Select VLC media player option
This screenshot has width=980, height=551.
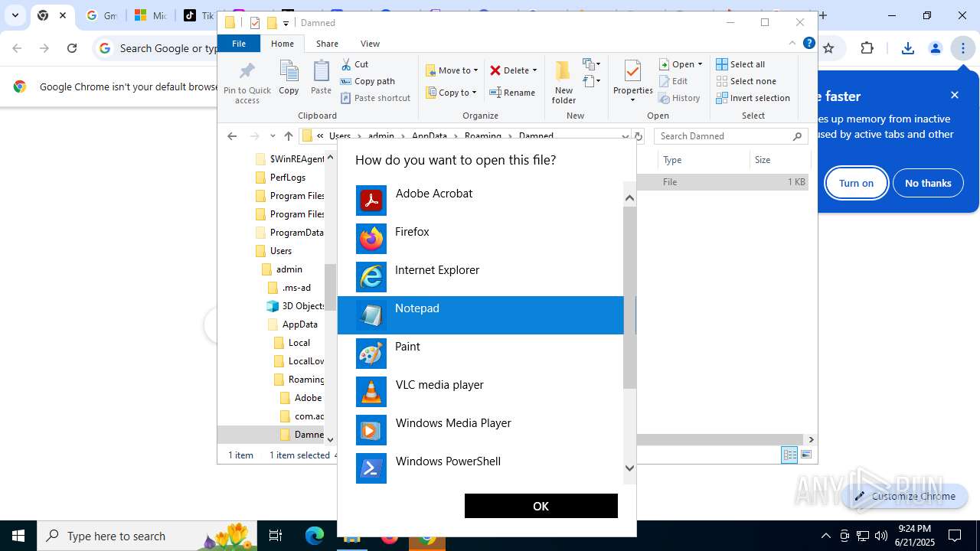(481, 392)
